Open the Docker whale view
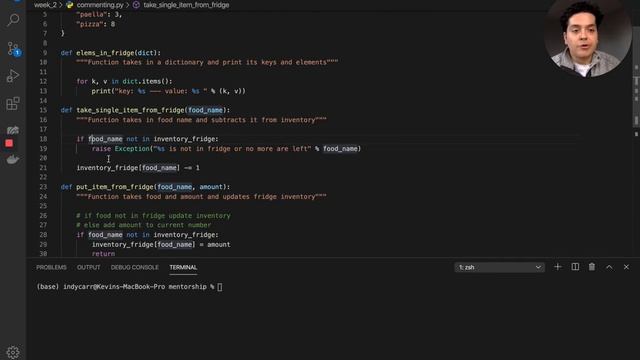Viewport: 640px width, 360px height. tap(13, 159)
